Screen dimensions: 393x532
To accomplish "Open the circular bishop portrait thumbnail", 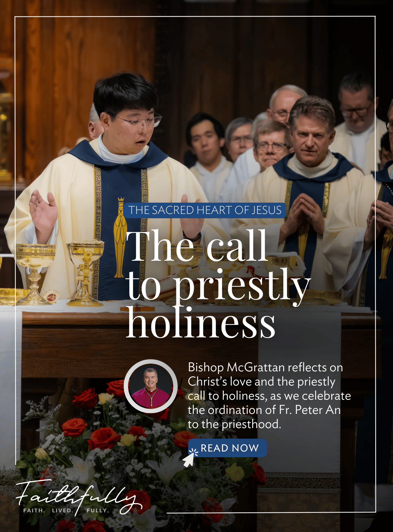I will (151, 386).
